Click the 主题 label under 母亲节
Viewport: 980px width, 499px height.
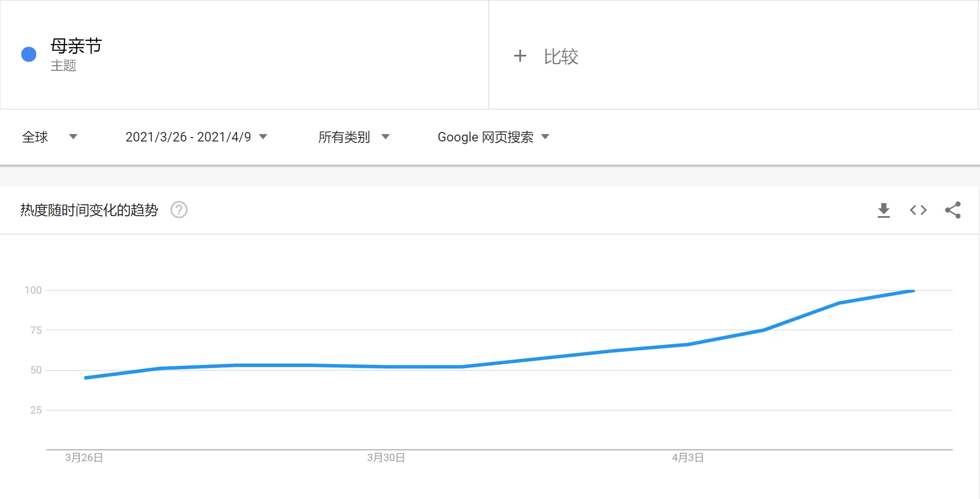63,66
